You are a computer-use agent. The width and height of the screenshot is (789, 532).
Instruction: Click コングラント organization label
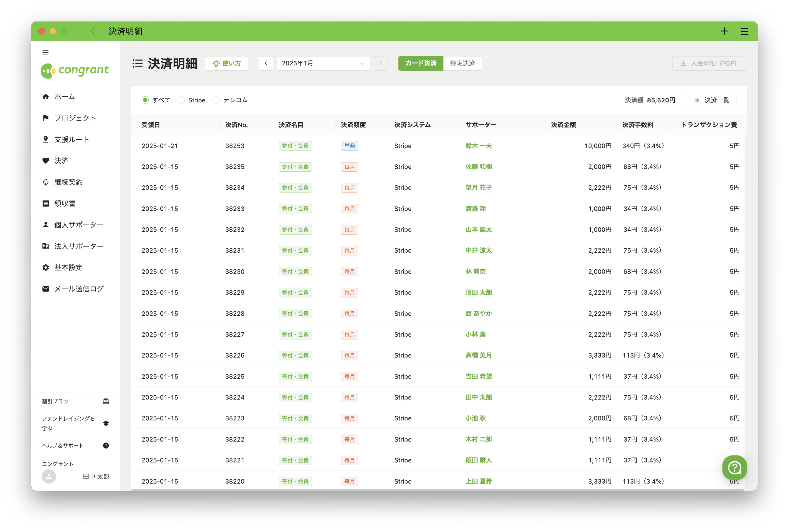click(x=58, y=464)
